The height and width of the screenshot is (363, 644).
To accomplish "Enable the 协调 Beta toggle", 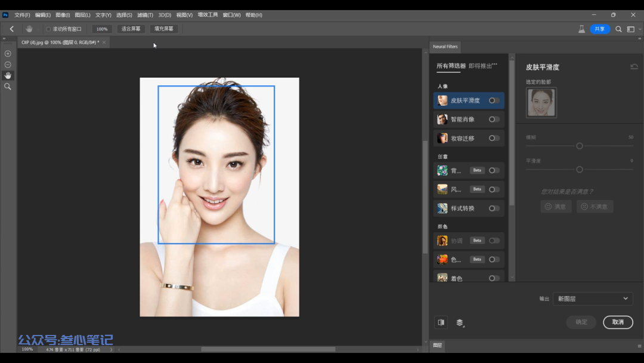I will tap(494, 241).
